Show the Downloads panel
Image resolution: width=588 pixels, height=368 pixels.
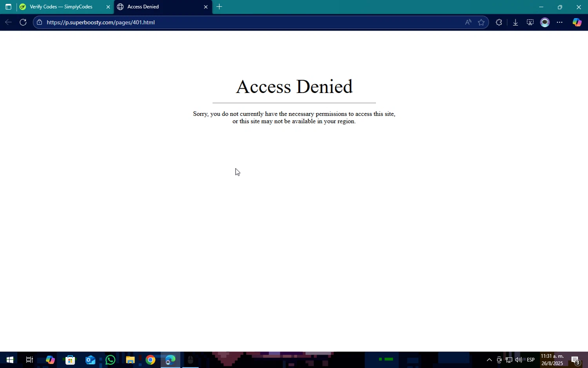tap(515, 22)
